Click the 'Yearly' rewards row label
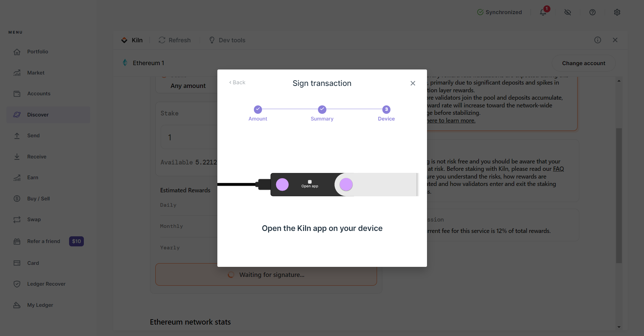 pyautogui.click(x=170, y=248)
